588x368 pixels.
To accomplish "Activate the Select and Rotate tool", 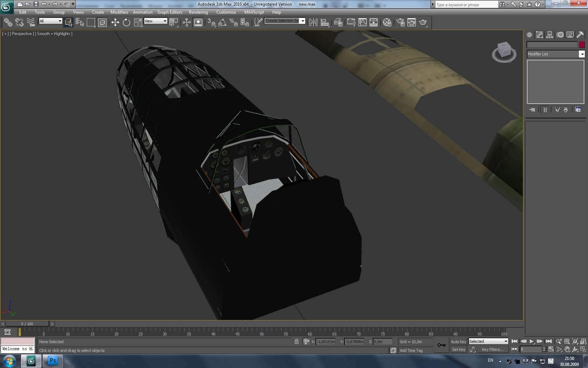I will pyautogui.click(x=126, y=22).
